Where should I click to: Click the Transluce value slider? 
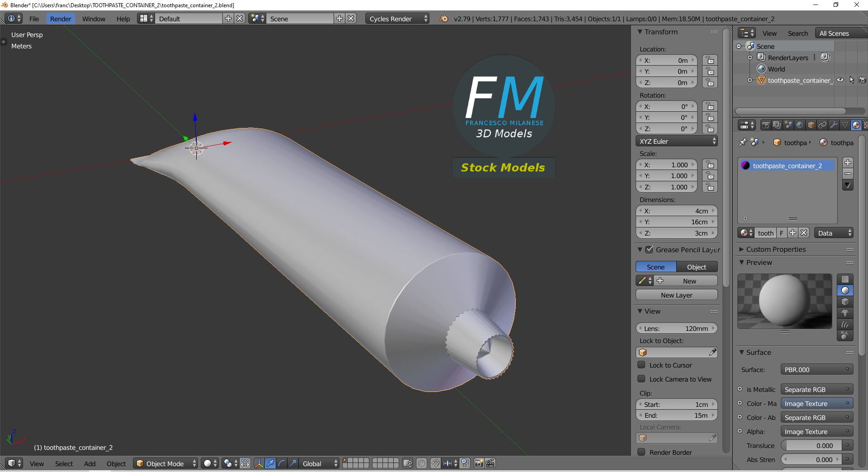pos(812,446)
